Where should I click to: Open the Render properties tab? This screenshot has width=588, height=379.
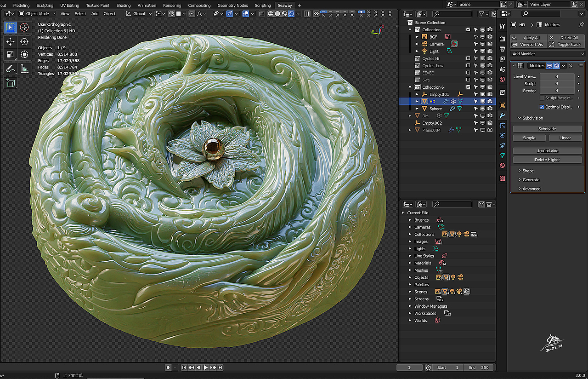click(x=502, y=39)
